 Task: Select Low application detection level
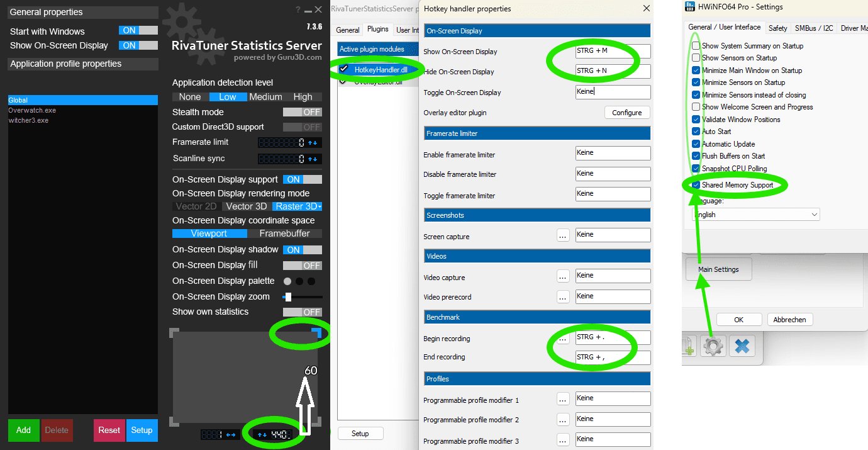pyautogui.click(x=228, y=97)
